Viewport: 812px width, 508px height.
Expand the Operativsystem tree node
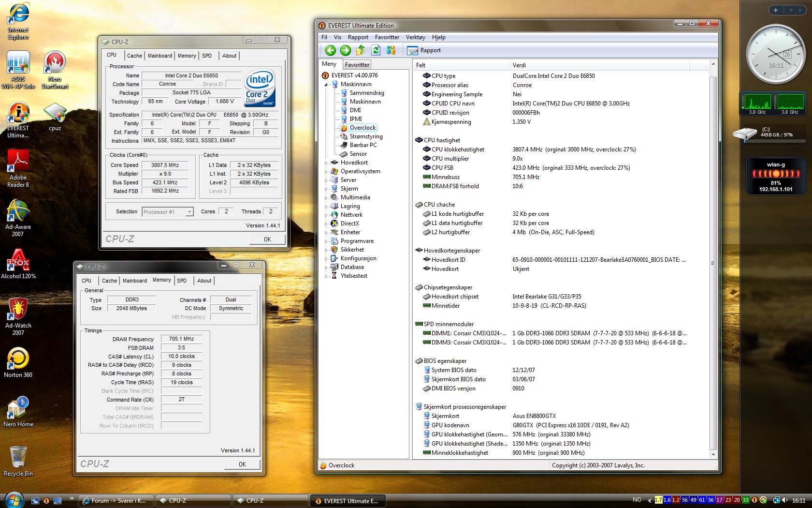(326, 172)
